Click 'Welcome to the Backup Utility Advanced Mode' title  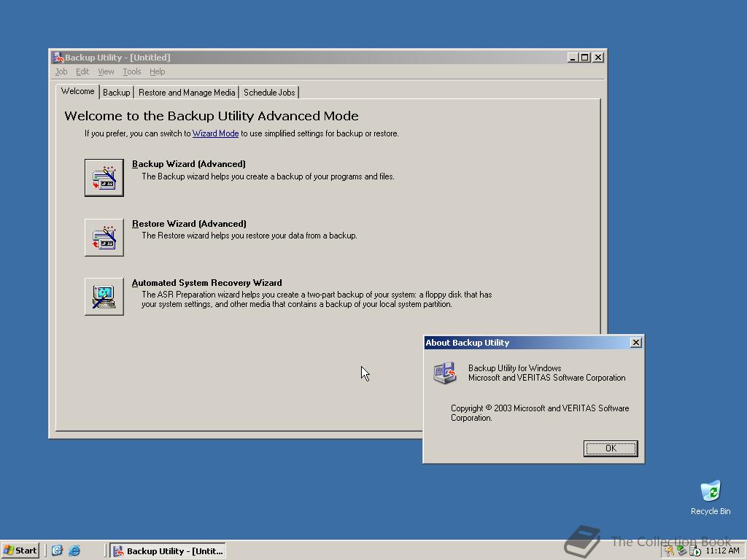212,116
